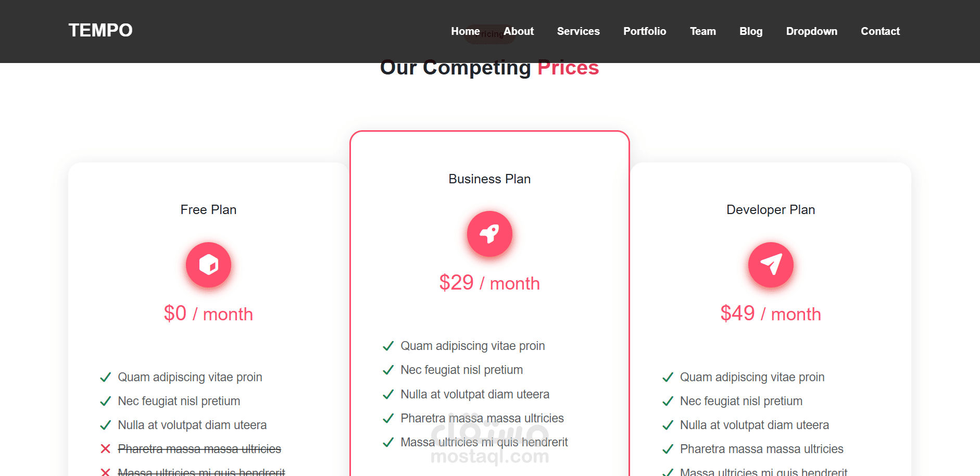
Task: Visit the Blog page link
Action: click(x=751, y=31)
